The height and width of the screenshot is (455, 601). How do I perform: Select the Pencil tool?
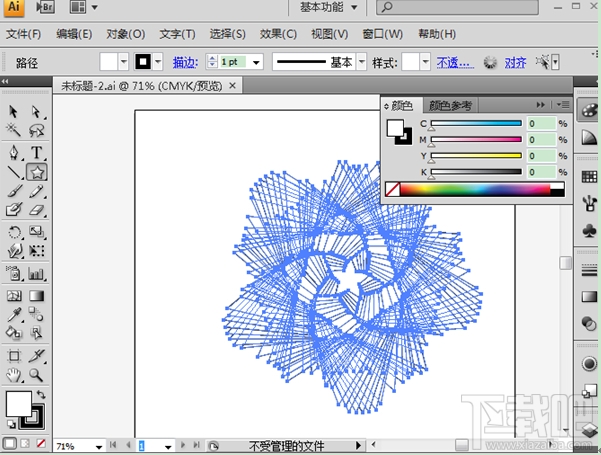pyautogui.click(x=36, y=191)
